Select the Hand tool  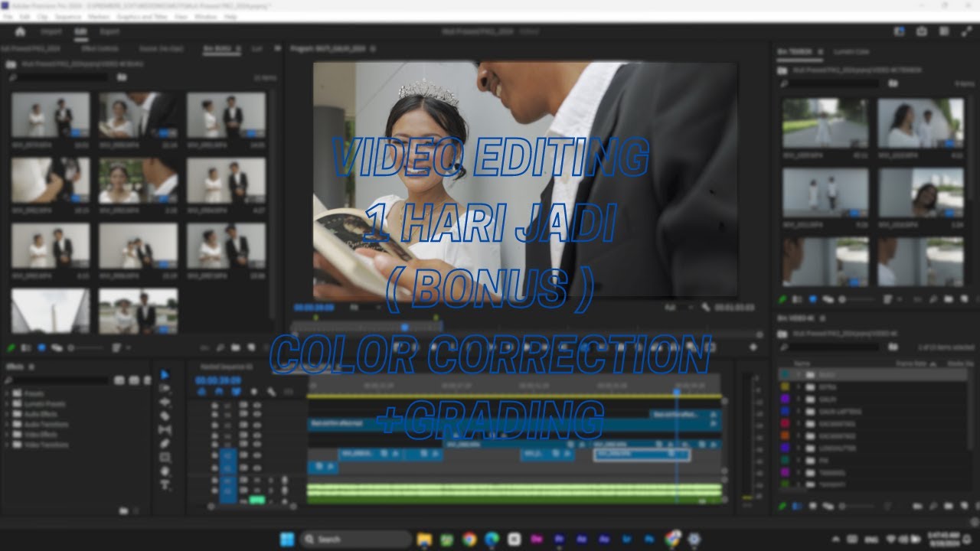(x=165, y=471)
